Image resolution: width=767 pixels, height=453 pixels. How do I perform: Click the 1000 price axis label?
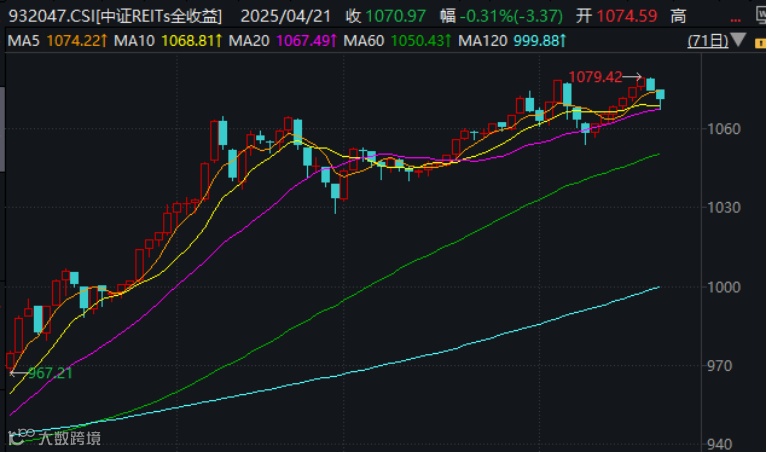click(724, 287)
